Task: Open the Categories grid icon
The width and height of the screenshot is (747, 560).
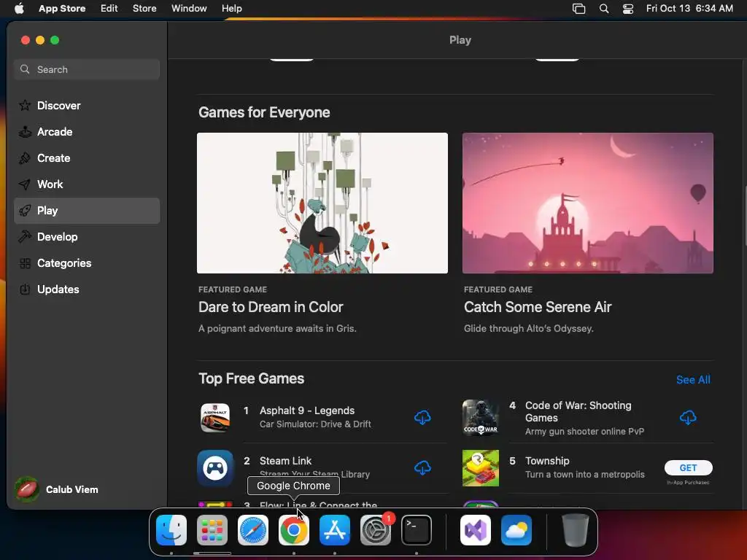Action: [25, 262]
